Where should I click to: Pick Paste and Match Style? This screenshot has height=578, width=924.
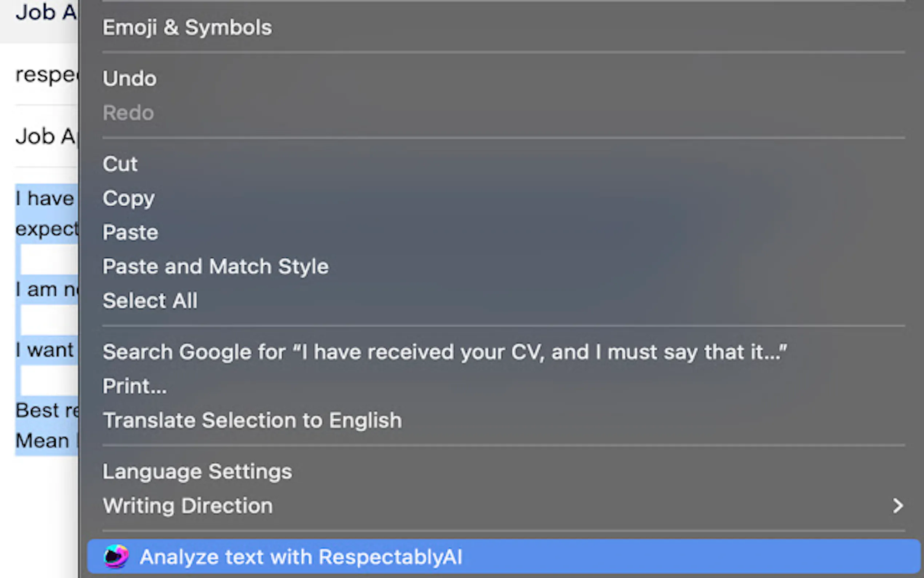click(215, 266)
